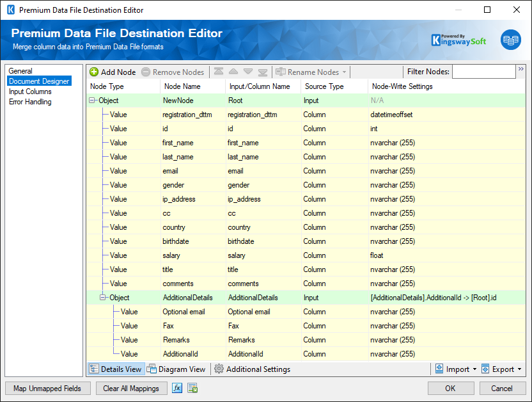Image resolution: width=532 pixels, height=402 pixels.
Task: Click the Cancel button
Action: [x=503, y=389]
